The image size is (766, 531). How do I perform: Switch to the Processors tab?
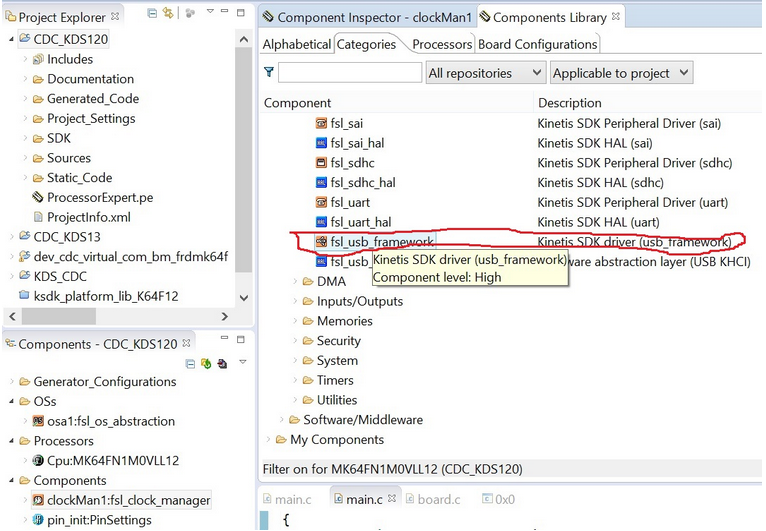point(442,44)
